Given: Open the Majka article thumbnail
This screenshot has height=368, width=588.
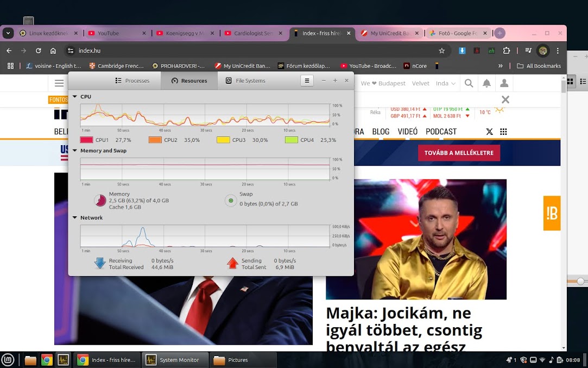Looking at the screenshot, I should [x=416, y=239].
